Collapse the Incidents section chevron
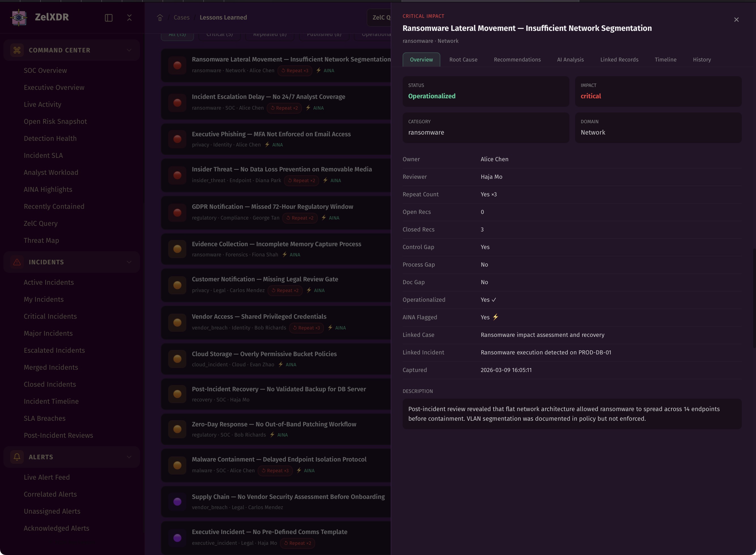 pyautogui.click(x=129, y=262)
